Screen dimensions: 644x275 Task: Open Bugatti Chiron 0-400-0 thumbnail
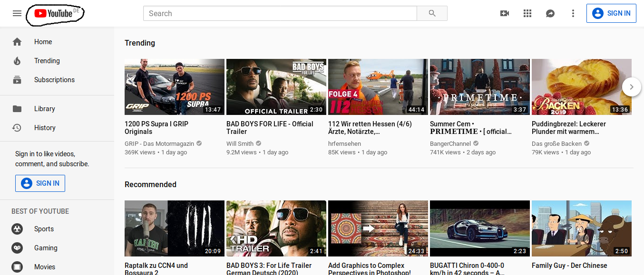coord(480,228)
